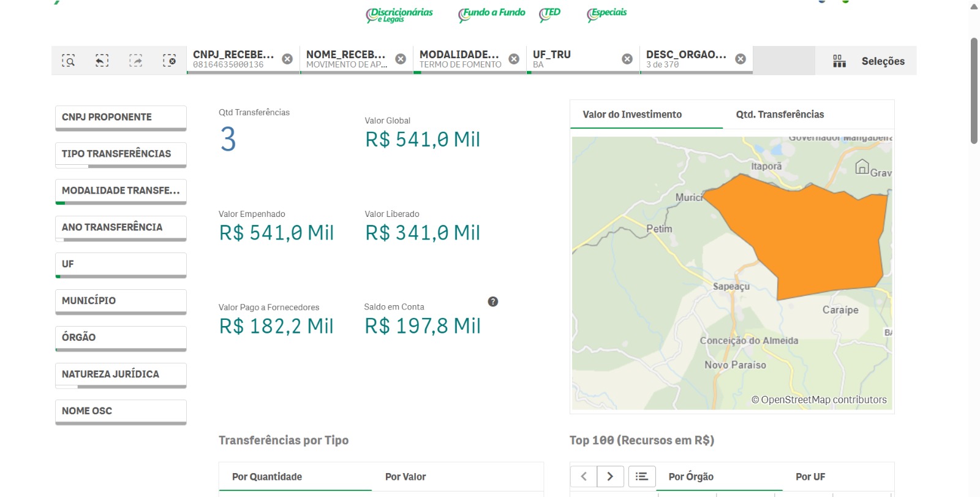Open the MUNICÍPIO filter list

(121, 301)
